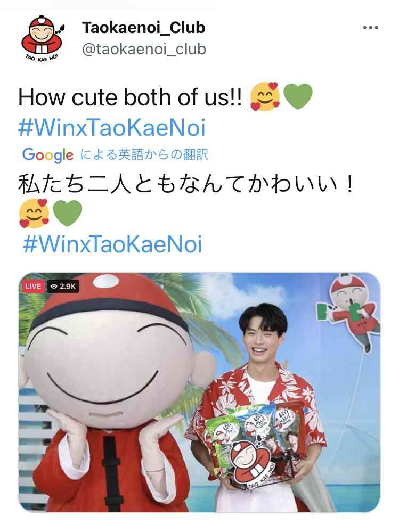Open the Taokaenoi_Club profile avatar

pyautogui.click(x=43, y=38)
